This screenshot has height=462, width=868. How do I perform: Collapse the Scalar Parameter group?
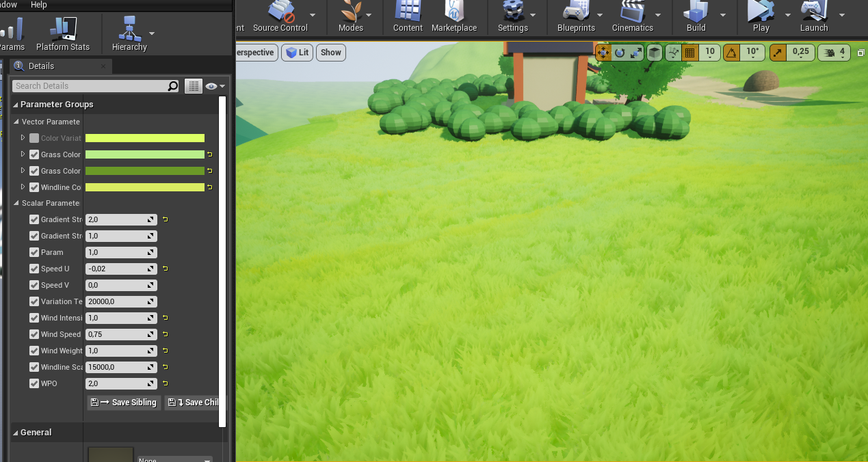[17, 203]
